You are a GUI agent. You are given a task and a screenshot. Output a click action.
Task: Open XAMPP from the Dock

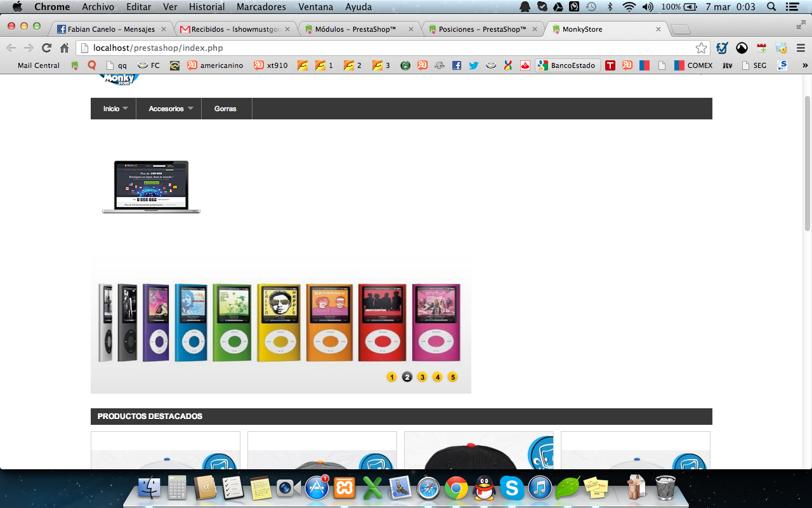[345, 488]
